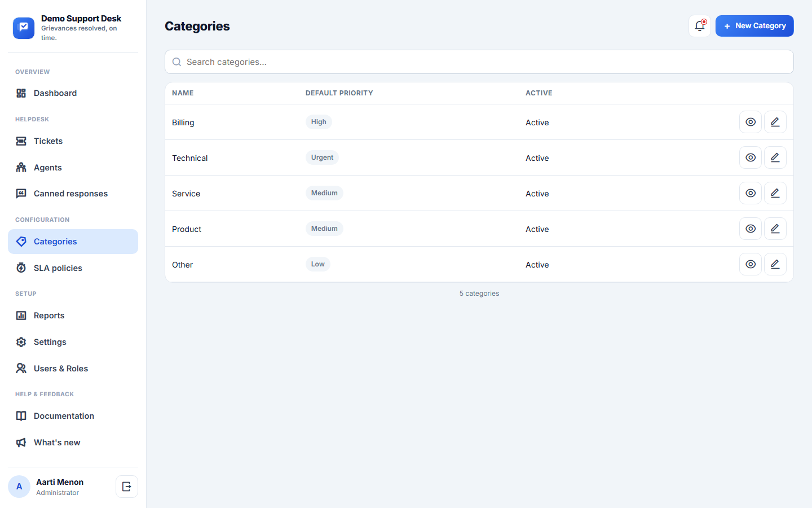
Task: Go to Reports
Action: 73,316
